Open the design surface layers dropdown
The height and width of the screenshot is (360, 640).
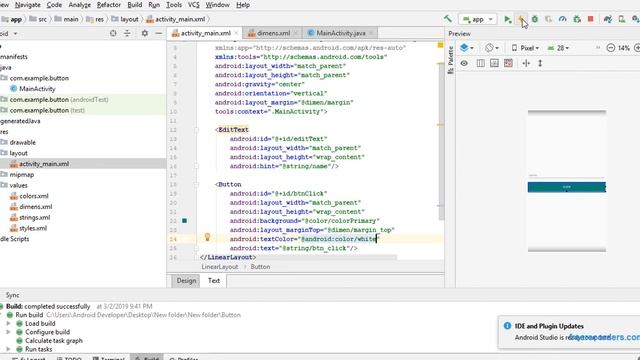click(x=467, y=48)
